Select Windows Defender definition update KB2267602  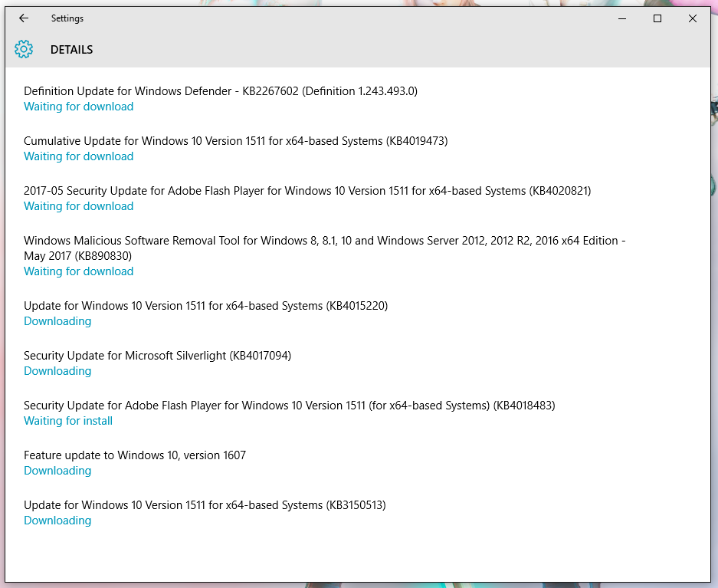(221, 91)
